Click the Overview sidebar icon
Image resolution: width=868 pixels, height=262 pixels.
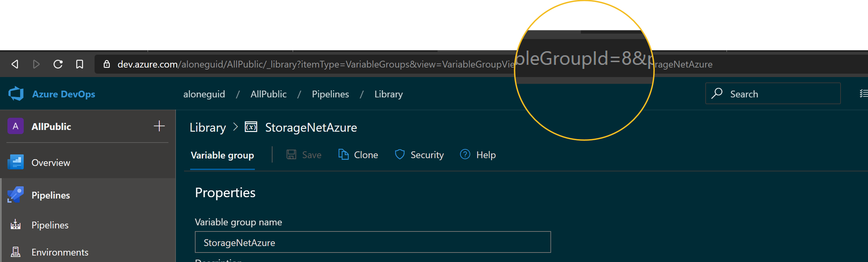point(16,162)
